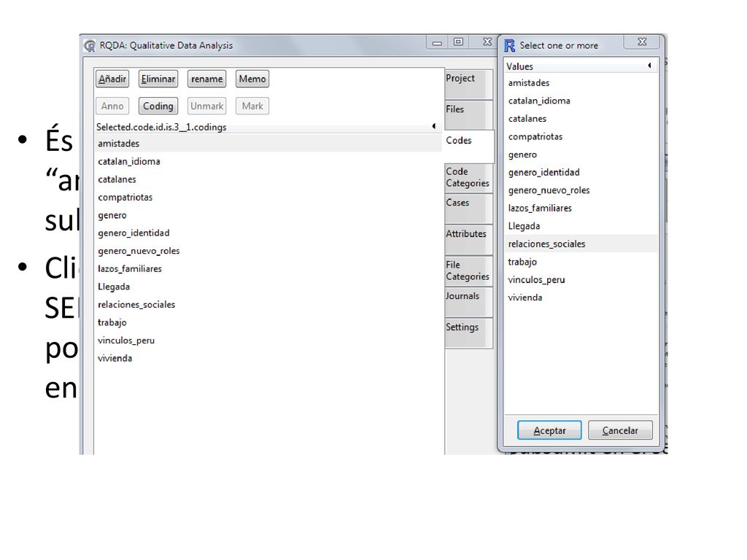
Task: Close the RQDA Qualitative Data Analysis window
Action: coord(487,42)
